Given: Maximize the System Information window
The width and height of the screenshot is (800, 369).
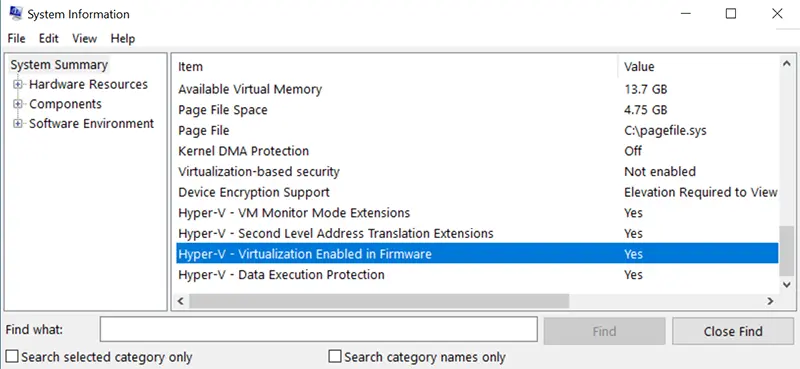Looking at the screenshot, I should pos(731,14).
